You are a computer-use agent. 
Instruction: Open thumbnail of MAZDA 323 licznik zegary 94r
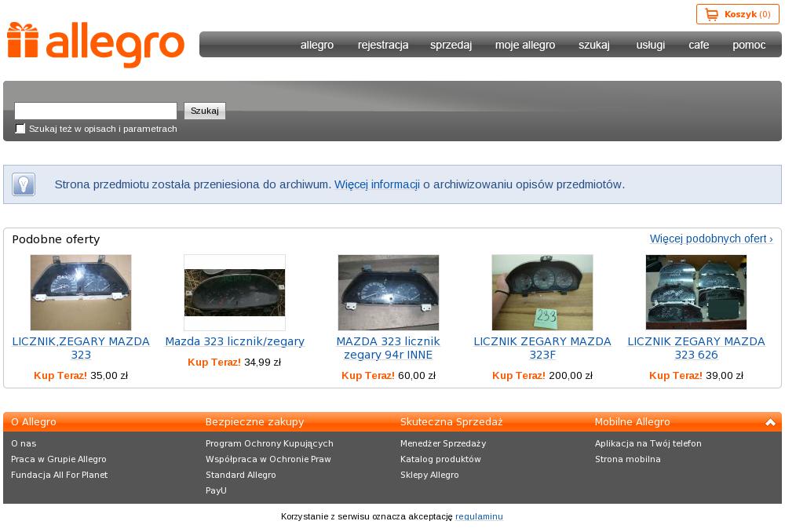click(x=389, y=292)
